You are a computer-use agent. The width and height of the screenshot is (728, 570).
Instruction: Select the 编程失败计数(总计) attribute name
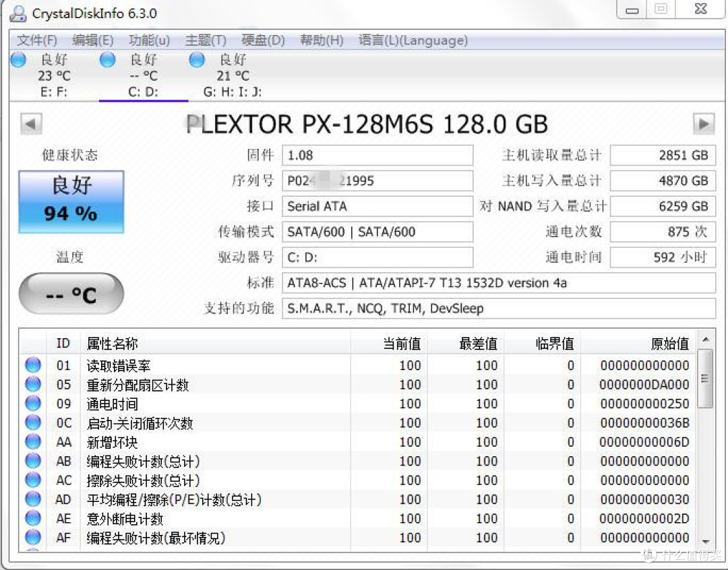tap(143, 462)
